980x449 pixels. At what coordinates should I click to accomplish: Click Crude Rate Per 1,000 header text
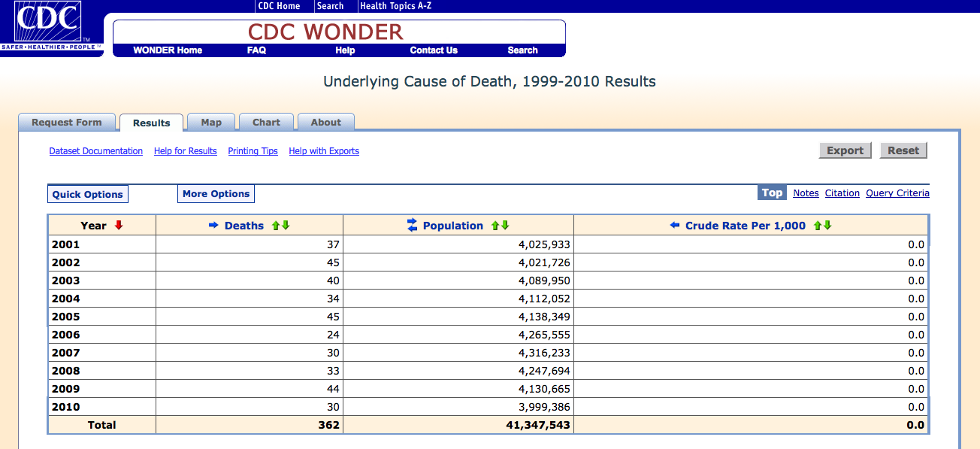click(x=746, y=226)
